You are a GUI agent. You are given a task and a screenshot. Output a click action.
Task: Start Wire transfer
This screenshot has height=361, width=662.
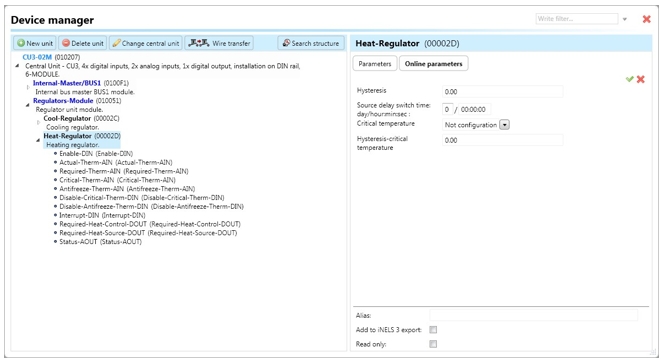219,43
